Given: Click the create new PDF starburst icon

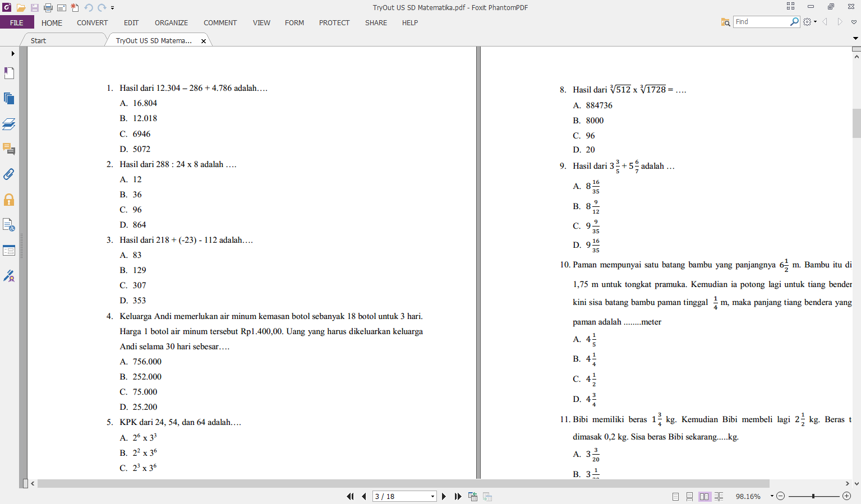Looking at the screenshot, I should click(75, 8).
